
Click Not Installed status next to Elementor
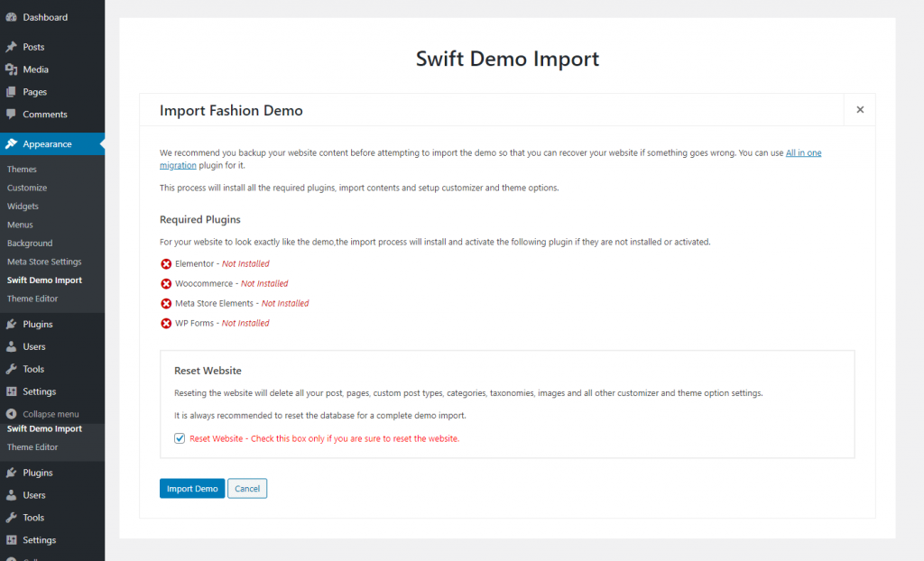(245, 264)
